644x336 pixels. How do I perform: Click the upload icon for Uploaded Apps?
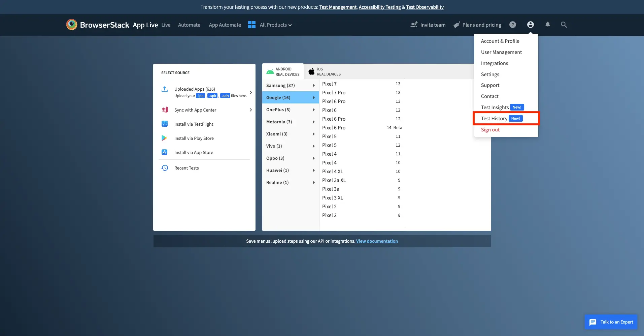pyautogui.click(x=165, y=89)
